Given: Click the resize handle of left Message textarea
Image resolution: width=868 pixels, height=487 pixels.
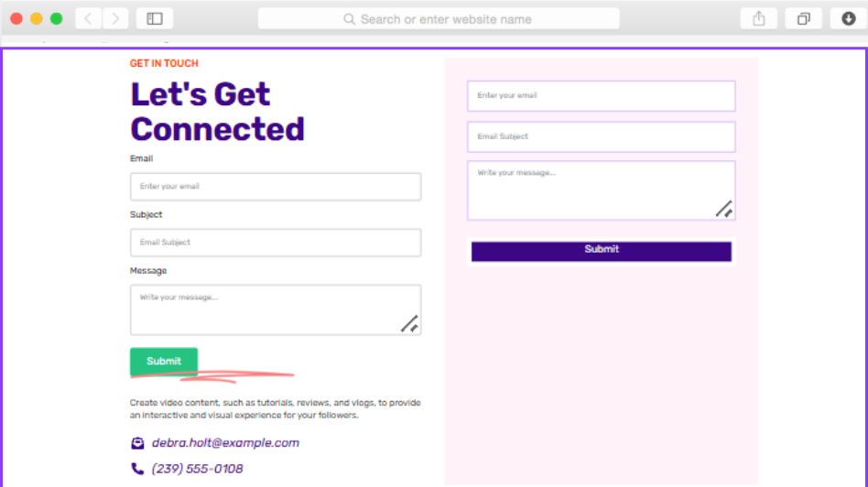Looking at the screenshot, I should pos(409,323).
